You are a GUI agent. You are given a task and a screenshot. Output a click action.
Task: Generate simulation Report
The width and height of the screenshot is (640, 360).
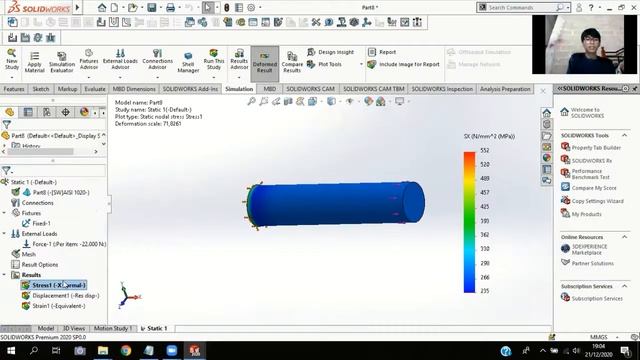[x=382, y=52]
